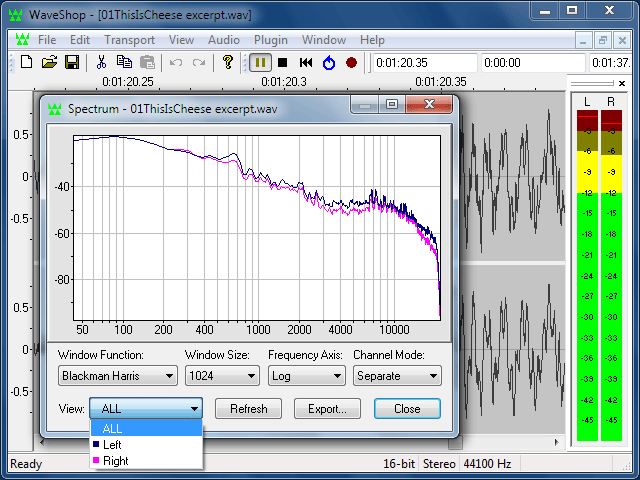This screenshot has width=640, height=480.
Task: Open the View menu
Action: [181, 40]
